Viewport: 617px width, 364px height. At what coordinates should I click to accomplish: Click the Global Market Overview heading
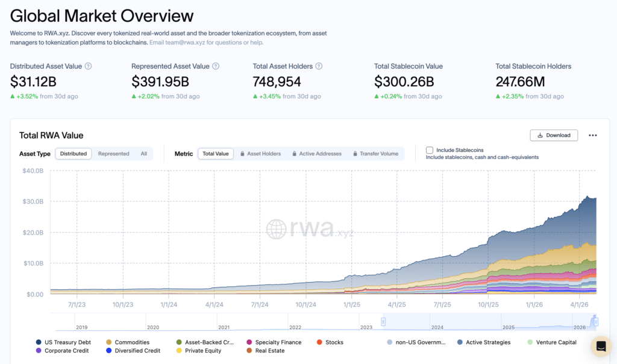pyautogui.click(x=101, y=16)
